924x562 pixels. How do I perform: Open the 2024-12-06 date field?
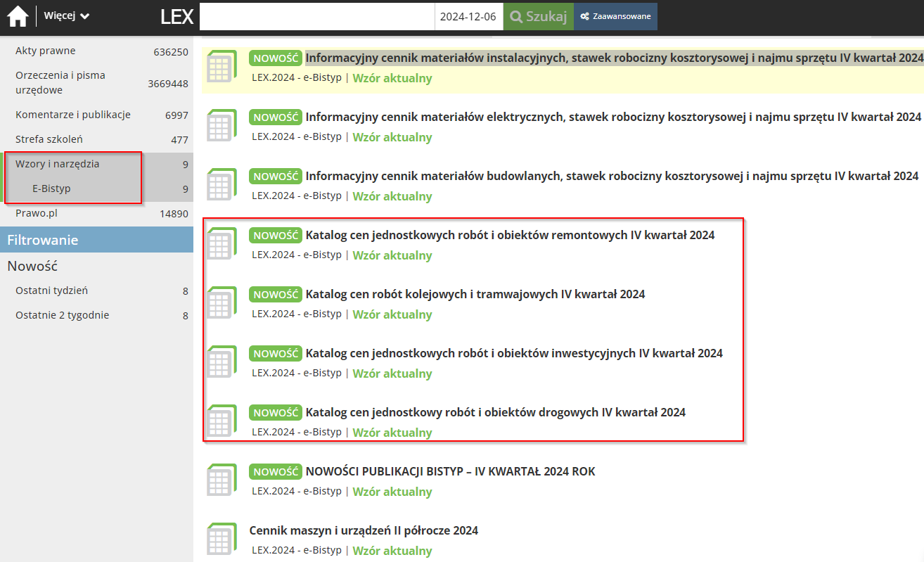pos(469,16)
